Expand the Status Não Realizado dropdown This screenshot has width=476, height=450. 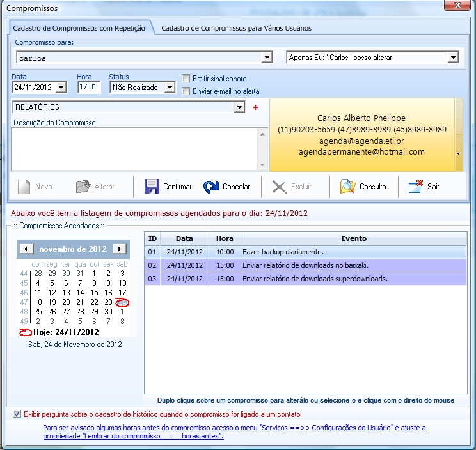[x=170, y=88]
